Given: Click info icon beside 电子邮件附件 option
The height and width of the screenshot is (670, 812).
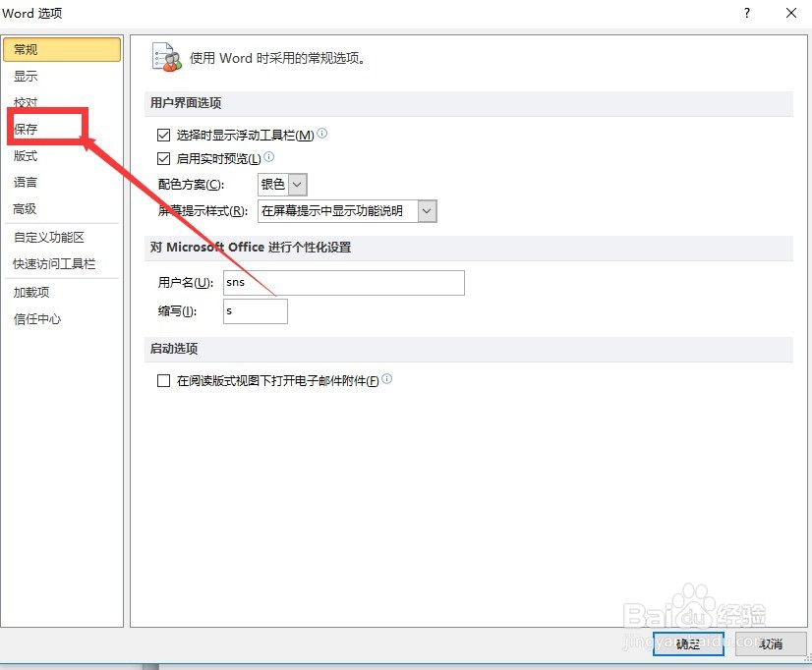Looking at the screenshot, I should [387, 379].
